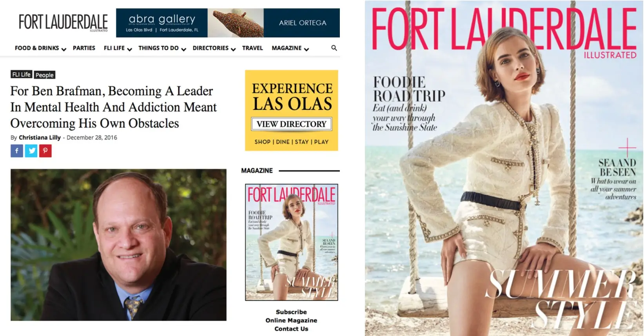Open author Christiana Lilly's page
Viewport: 644px width, 336px height.
pos(40,137)
